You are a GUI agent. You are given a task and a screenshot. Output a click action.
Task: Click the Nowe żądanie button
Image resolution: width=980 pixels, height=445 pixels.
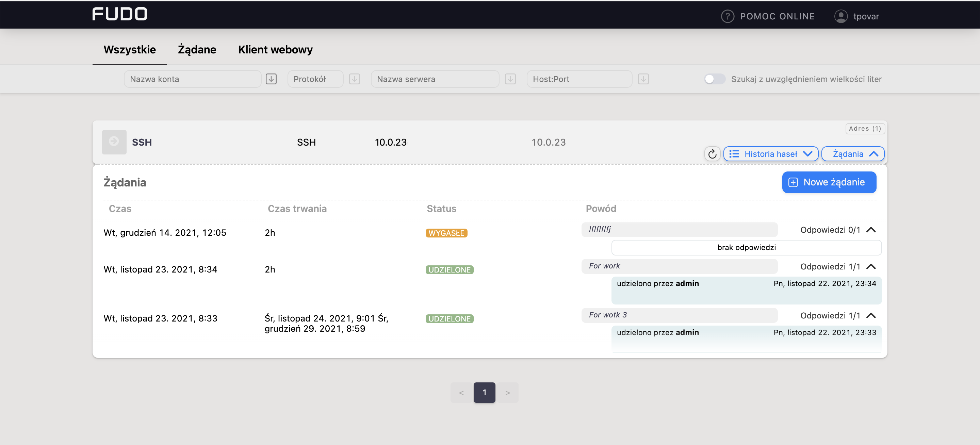pos(829,182)
